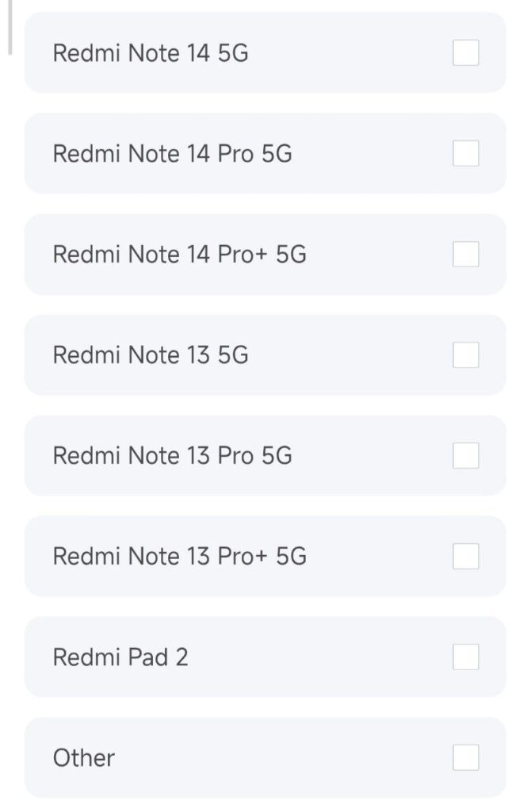Enable the Redmi Note 14 Pro+ 5G checkbox
The image size is (531, 812).
[466, 255]
